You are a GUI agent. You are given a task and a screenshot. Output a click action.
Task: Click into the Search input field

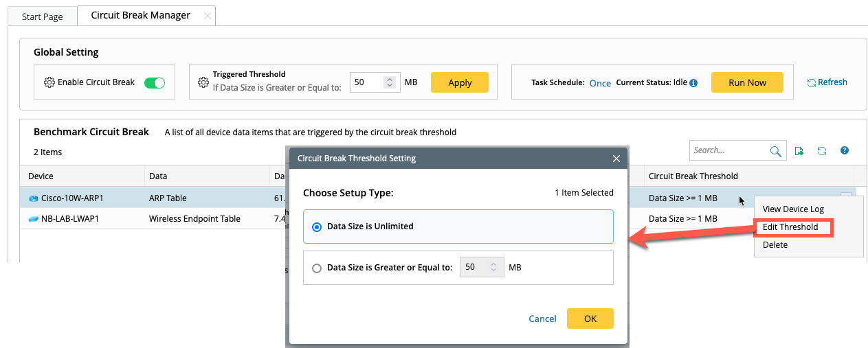coord(728,150)
